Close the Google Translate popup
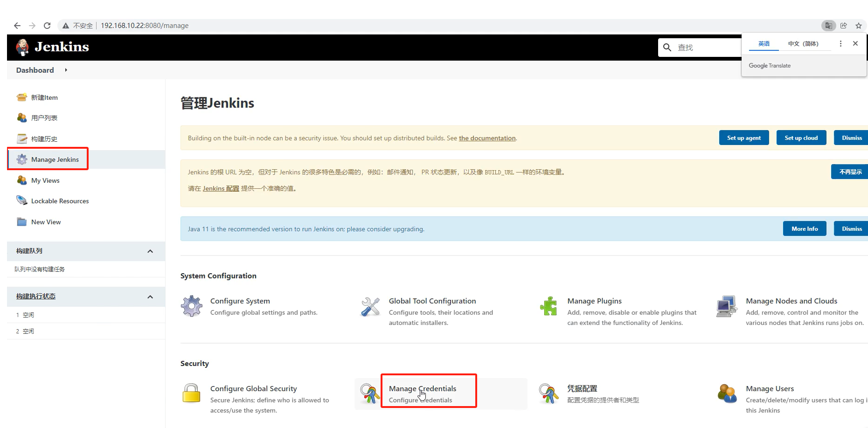The height and width of the screenshot is (428, 868). pyautogui.click(x=855, y=43)
